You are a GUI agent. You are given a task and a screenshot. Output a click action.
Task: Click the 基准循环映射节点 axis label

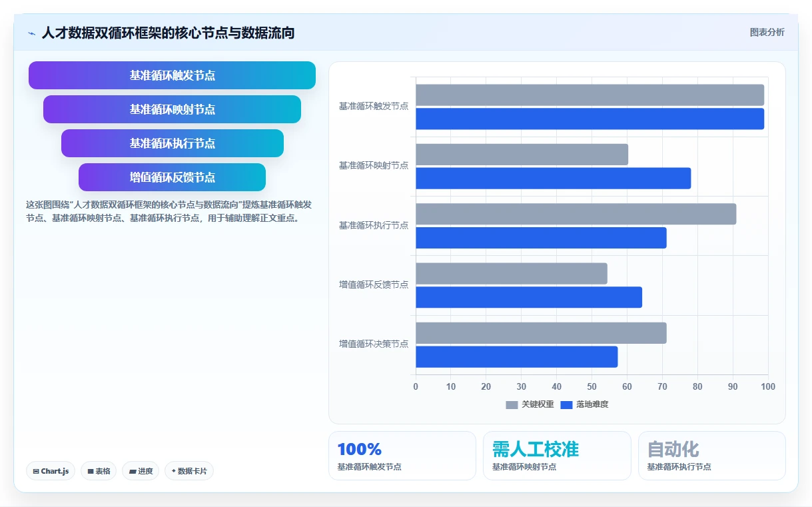click(x=374, y=166)
